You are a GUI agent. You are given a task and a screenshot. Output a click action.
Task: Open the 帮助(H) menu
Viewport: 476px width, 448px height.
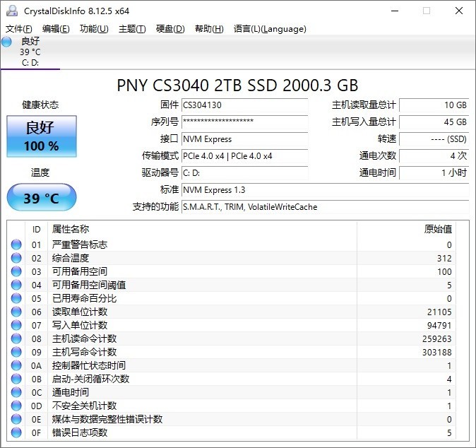pyautogui.click(x=209, y=29)
